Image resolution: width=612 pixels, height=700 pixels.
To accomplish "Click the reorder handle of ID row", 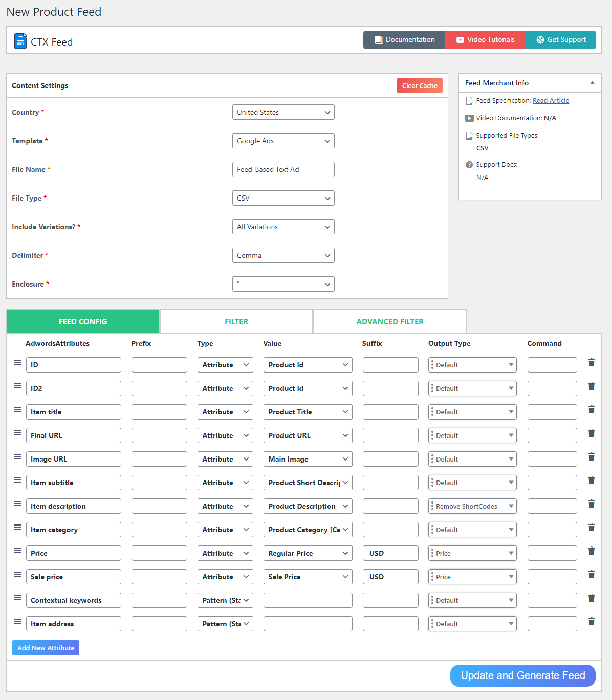I will click(17, 362).
